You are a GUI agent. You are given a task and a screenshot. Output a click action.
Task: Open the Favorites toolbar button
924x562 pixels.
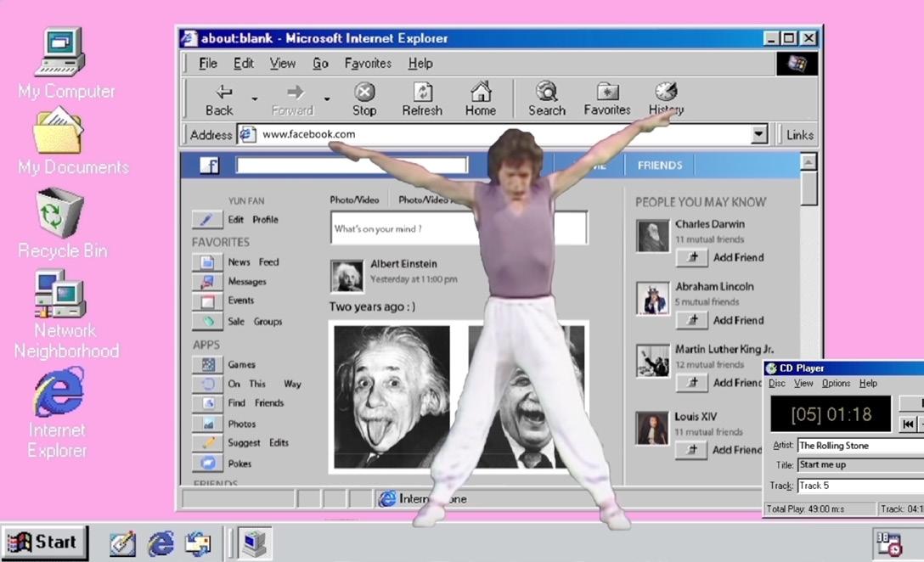607,100
